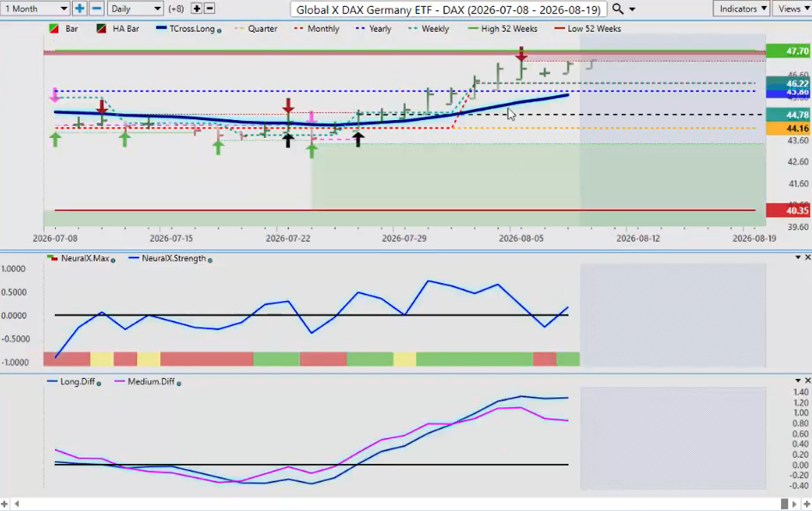Viewport: 812px width, 511px height.
Task: Click the black minus button beside (+8)
Action: (210, 9)
